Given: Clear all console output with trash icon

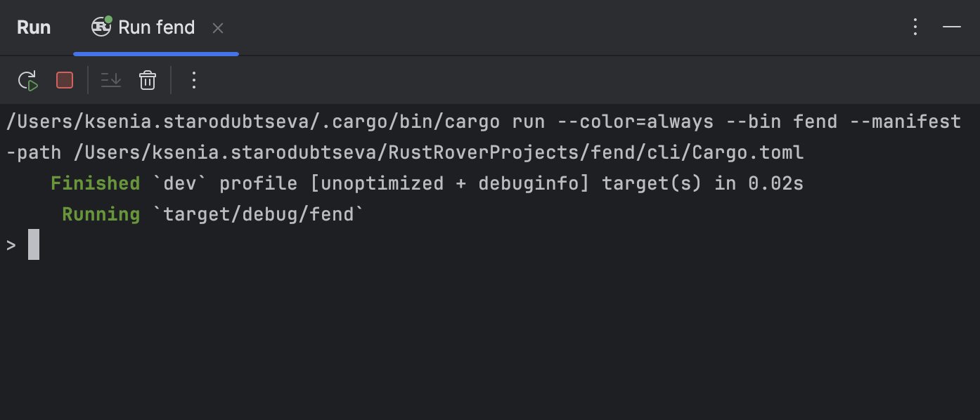Looking at the screenshot, I should 147,80.
